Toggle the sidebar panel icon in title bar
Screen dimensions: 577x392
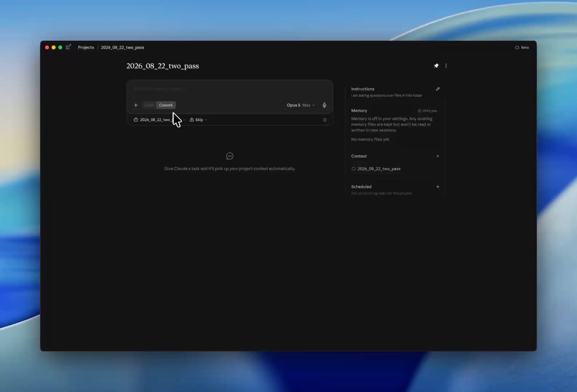[x=68, y=48]
